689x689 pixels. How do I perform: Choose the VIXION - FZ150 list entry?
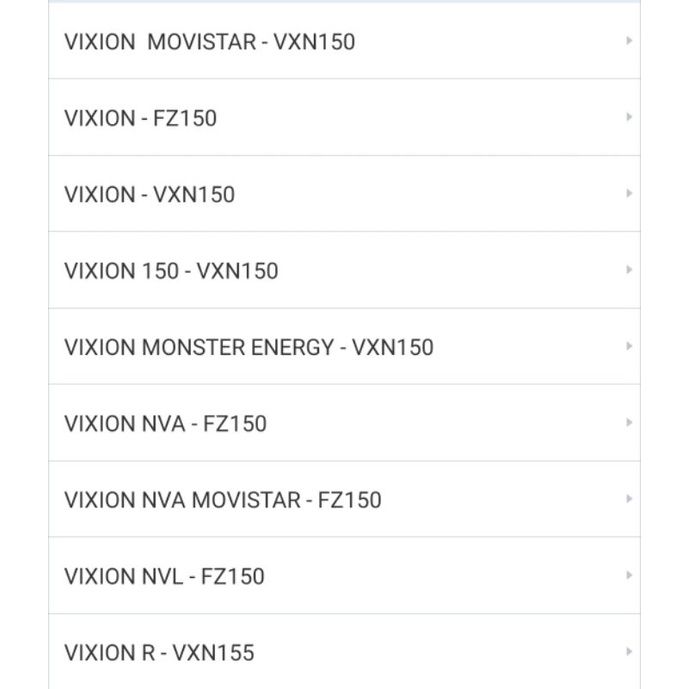140,118
